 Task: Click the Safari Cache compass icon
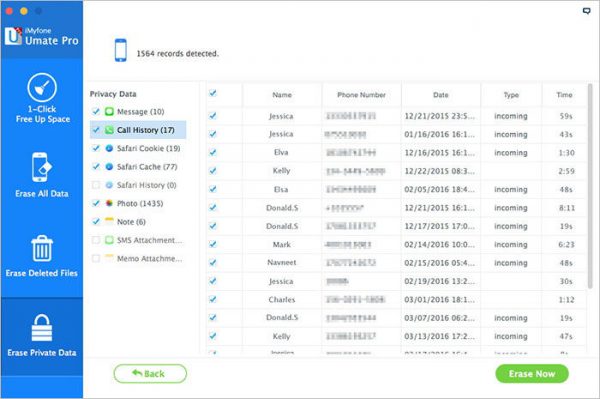109,167
